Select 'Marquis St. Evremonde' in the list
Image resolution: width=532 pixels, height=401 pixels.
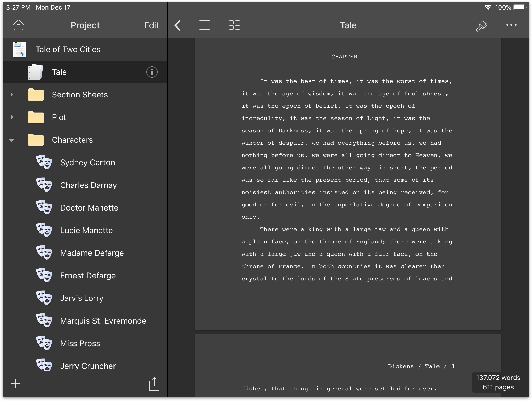tap(103, 321)
